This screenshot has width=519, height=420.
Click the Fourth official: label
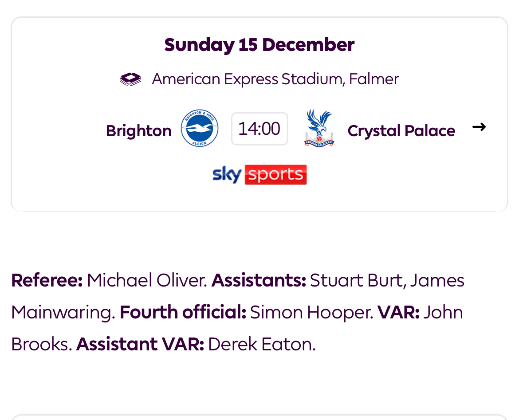tap(183, 312)
